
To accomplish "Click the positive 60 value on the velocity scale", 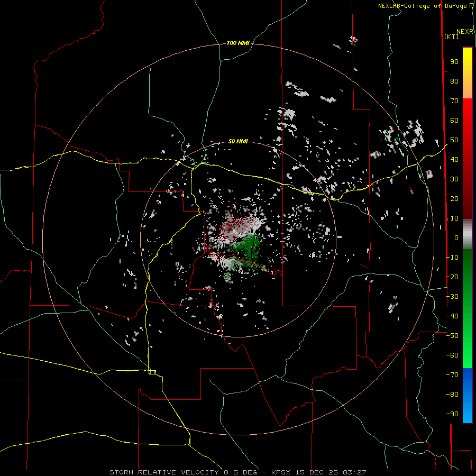I will (x=454, y=121).
